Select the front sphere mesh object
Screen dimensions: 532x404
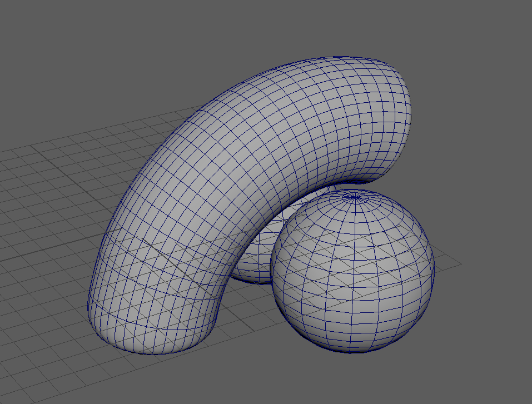[353, 271]
